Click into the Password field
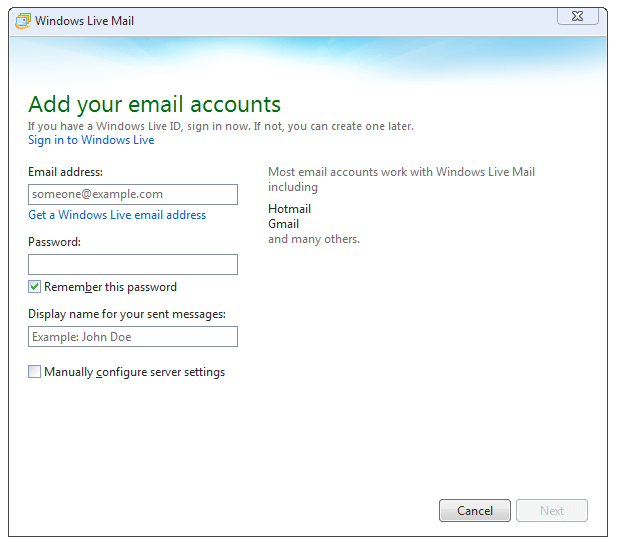Image resolution: width=620 pixels, height=547 pixels. (x=133, y=264)
